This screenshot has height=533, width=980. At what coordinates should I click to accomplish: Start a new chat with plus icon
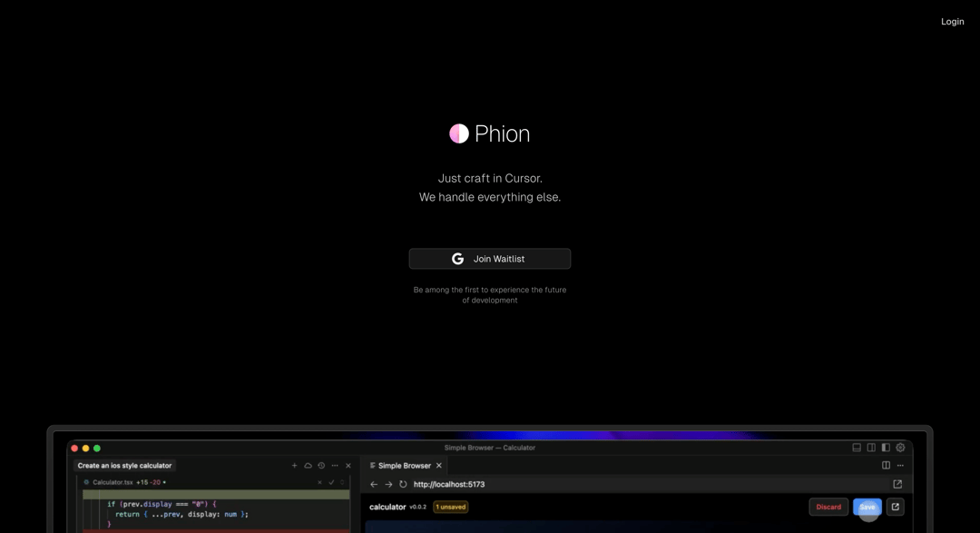pos(294,466)
